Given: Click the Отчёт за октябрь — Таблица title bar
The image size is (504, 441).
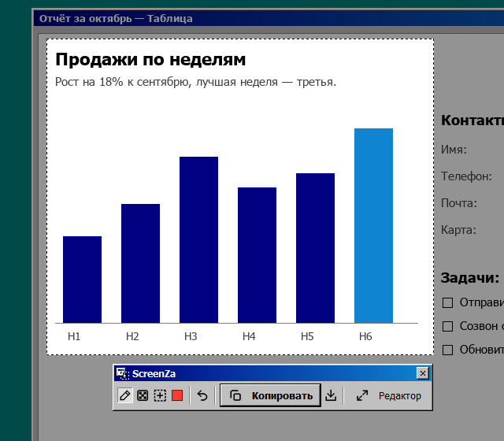Looking at the screenshot, I should point(269,18).
